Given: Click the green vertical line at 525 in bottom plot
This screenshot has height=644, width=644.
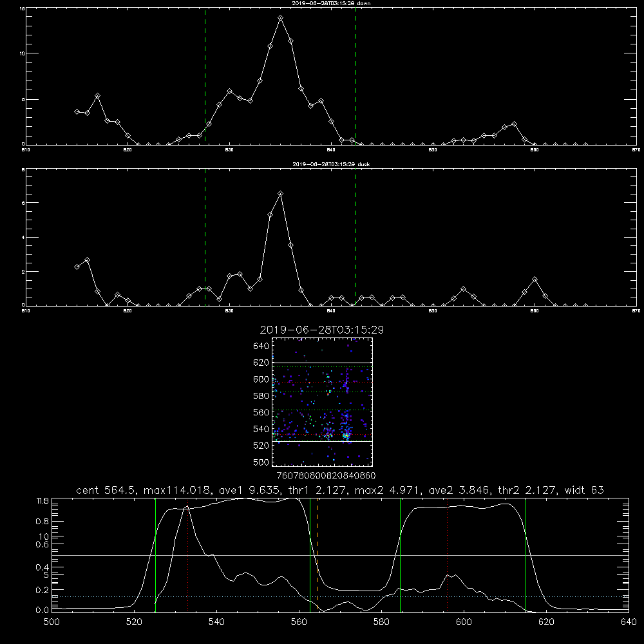Looking at the screenshot, I should coord(155,554).
